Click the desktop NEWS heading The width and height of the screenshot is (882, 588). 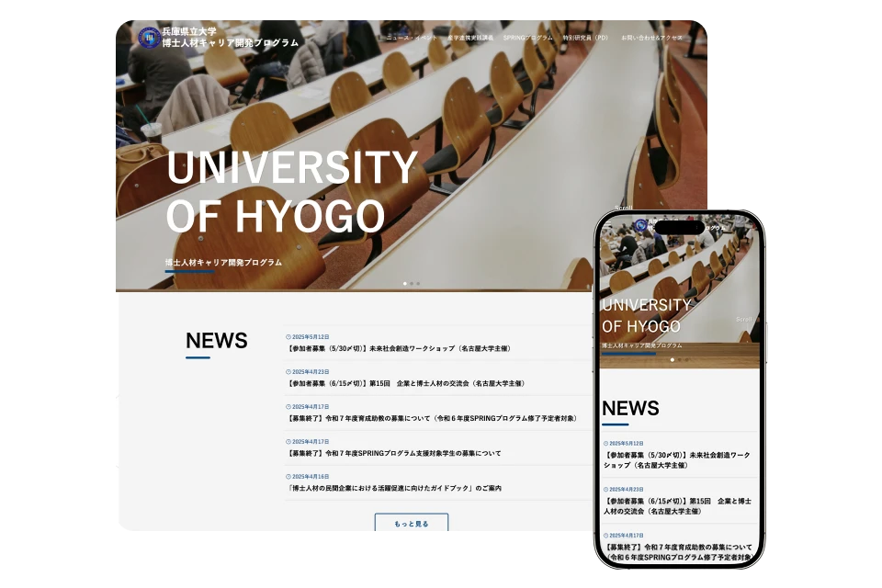tap(217, 341)
